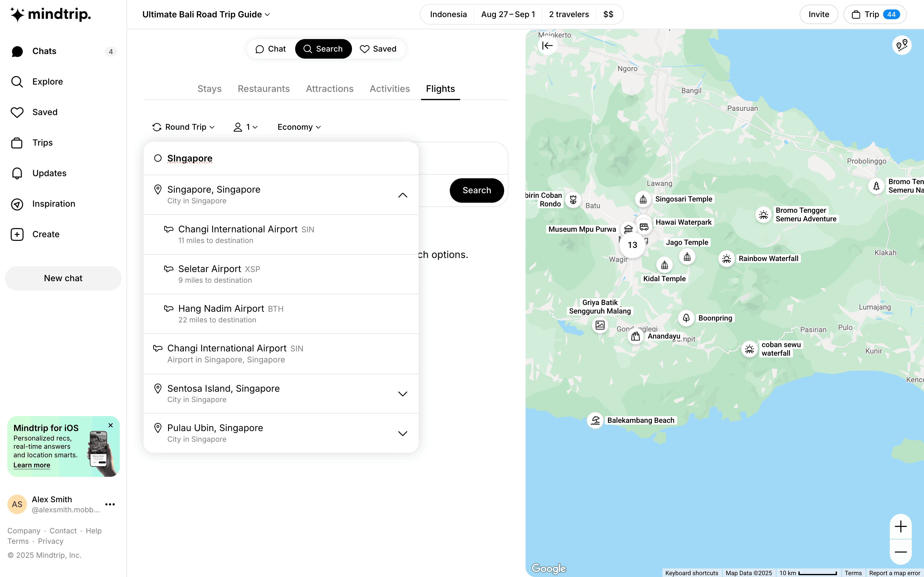Click the Invite button

click(x=819, y=15)
